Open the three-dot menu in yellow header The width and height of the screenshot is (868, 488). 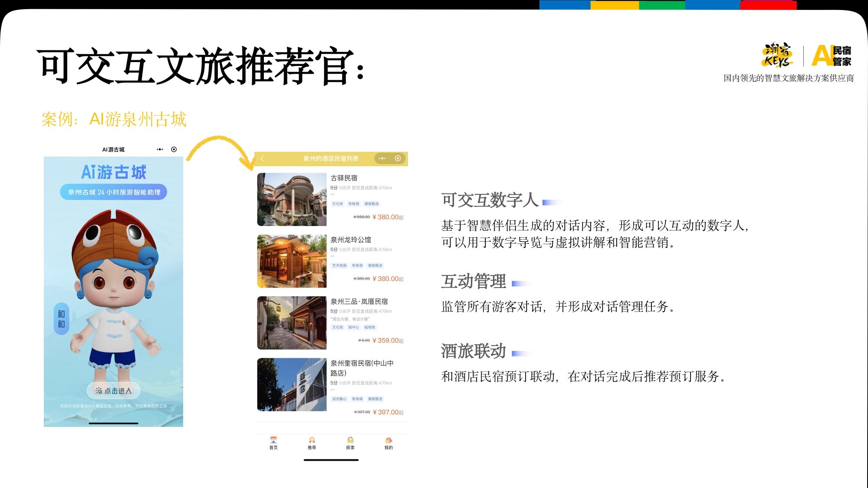(382, 158)
